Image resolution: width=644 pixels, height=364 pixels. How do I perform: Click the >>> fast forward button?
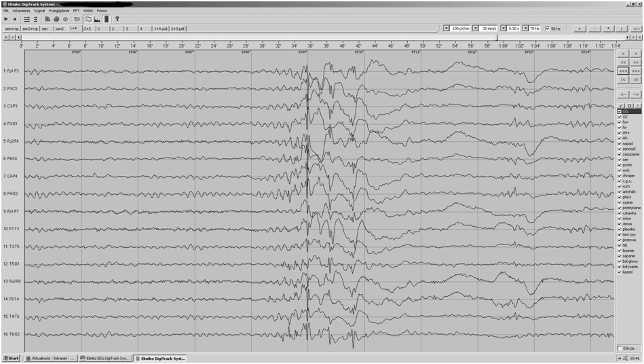point(636,71)
